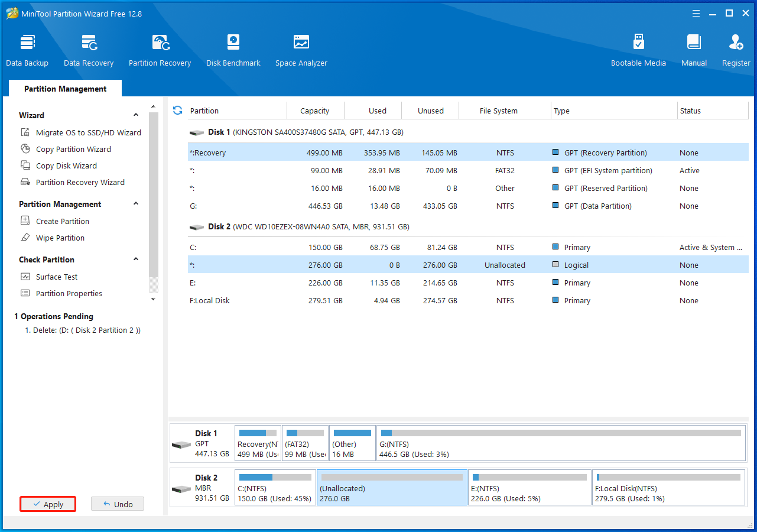
Task: Run Surface Test
Action: click(x=49, y=277)
